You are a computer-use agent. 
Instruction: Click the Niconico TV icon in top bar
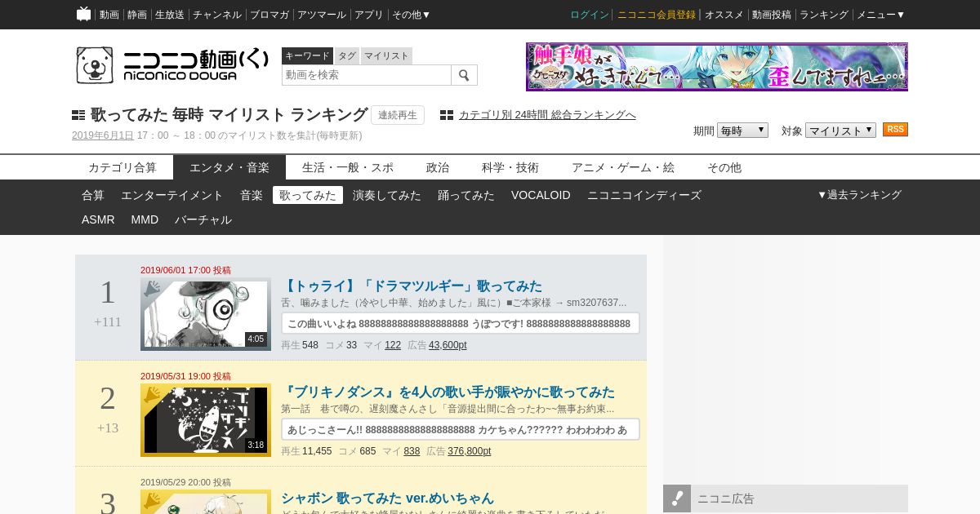(83, 14)
